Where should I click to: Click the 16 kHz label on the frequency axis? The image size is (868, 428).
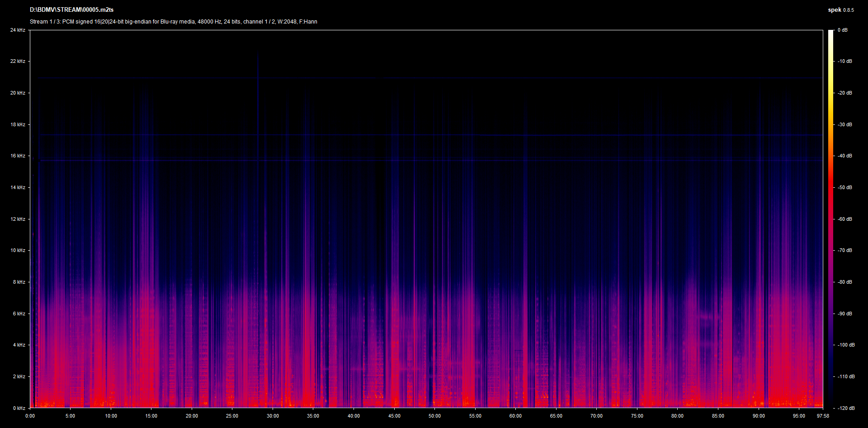pyautogui.click(x=18, y=156)
